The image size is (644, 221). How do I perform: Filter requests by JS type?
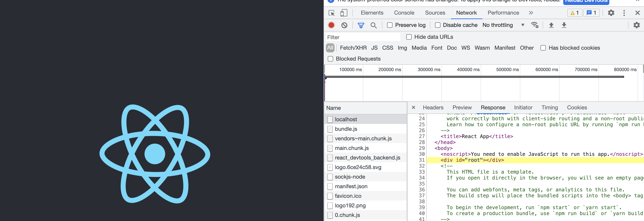tap(374, 48)
